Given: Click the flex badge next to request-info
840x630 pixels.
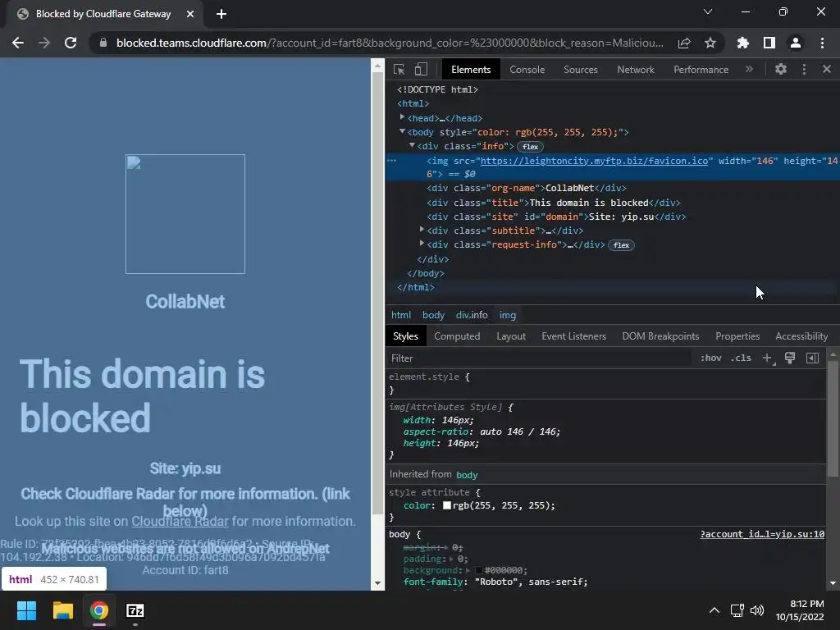Looking at the screenshot, I should 622,245.
